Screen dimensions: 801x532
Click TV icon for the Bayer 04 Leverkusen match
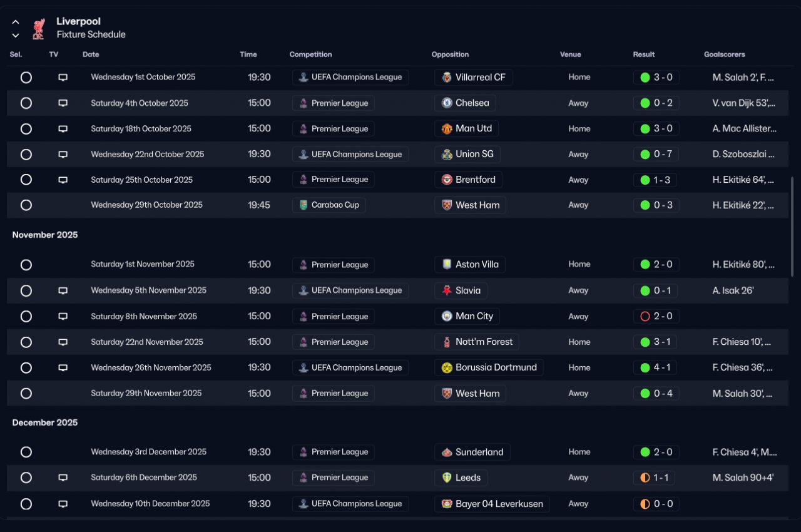point(63,504)
